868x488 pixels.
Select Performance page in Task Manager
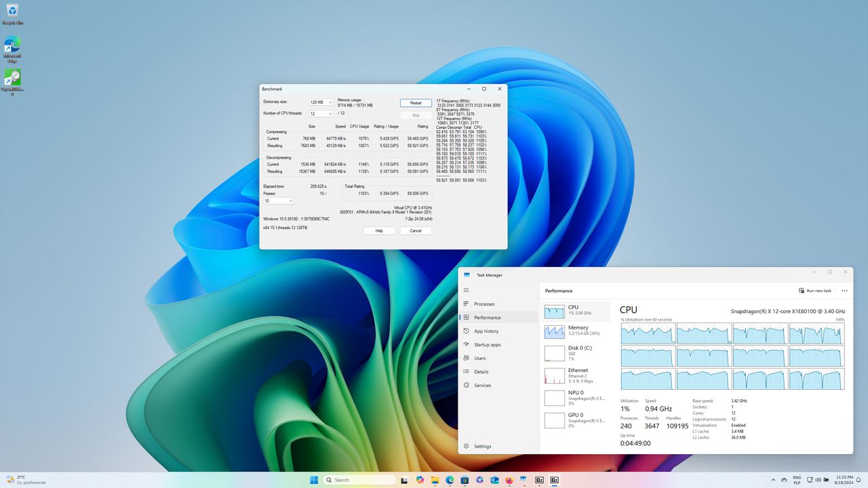(498, 317)
